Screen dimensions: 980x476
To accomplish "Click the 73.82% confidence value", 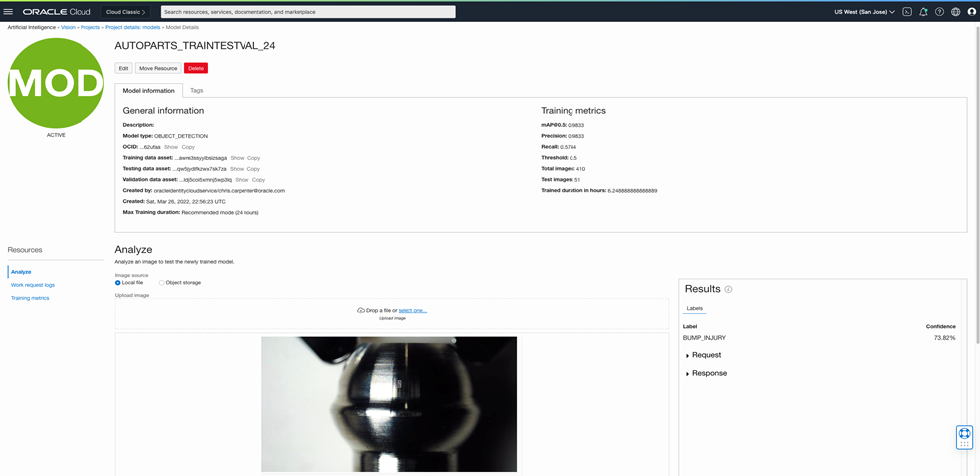I will click(x=945, y=337).
